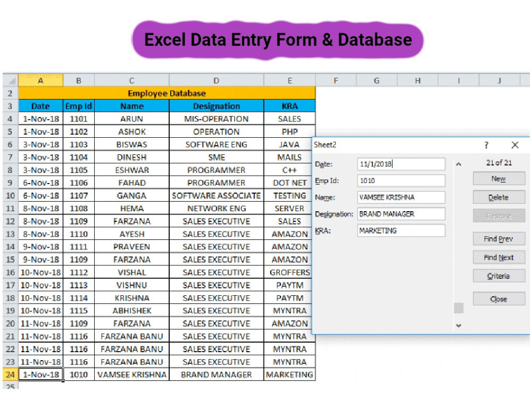Click the cell containing 1115
532x399 pixels.
79,311
